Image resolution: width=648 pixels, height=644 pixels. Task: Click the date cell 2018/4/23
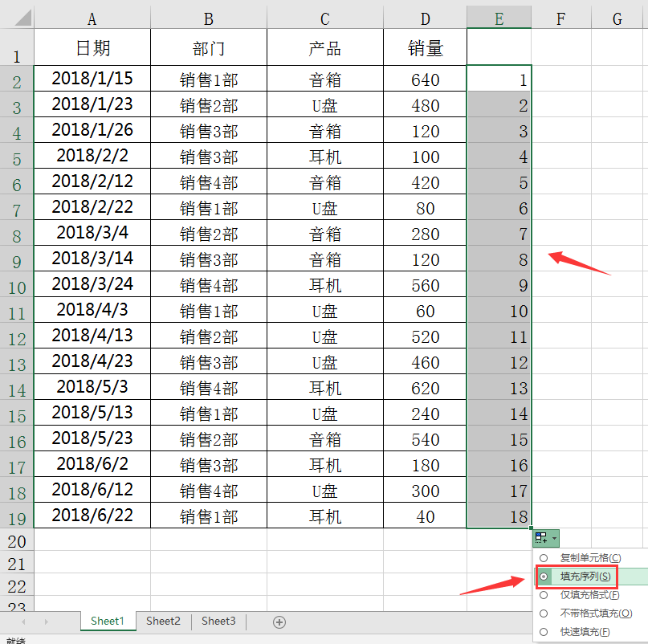(x=92, y=361)
